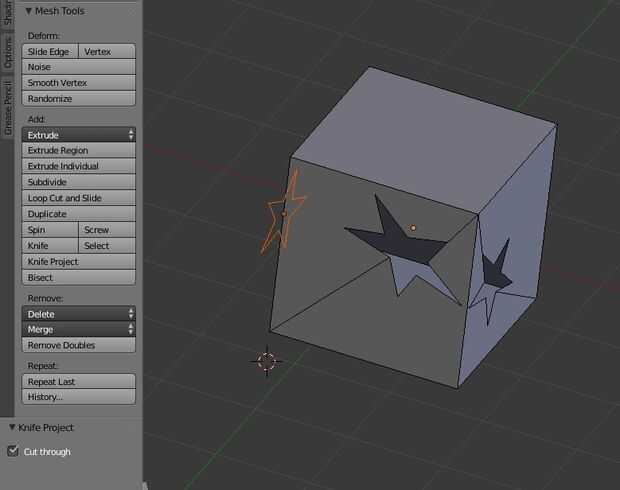Open the History... list

coord(79,397)
